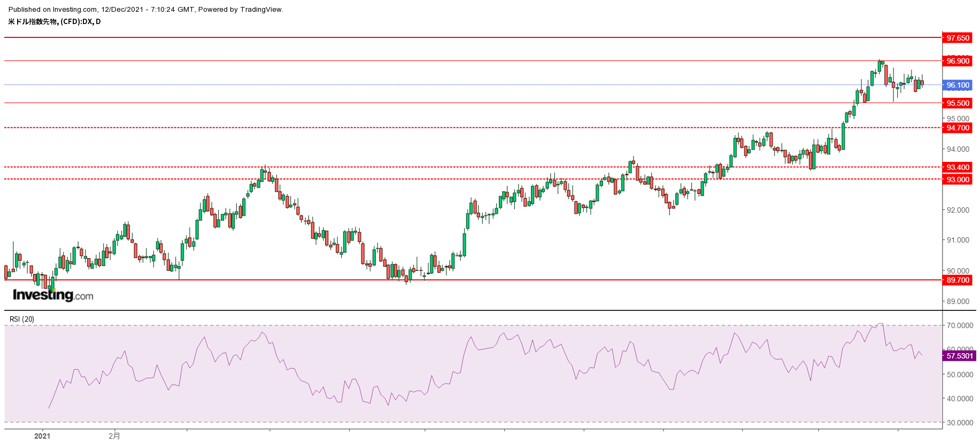Click the 95.000 price axis value
Viewport: 980px width, 444px height.
pos(958,119)
